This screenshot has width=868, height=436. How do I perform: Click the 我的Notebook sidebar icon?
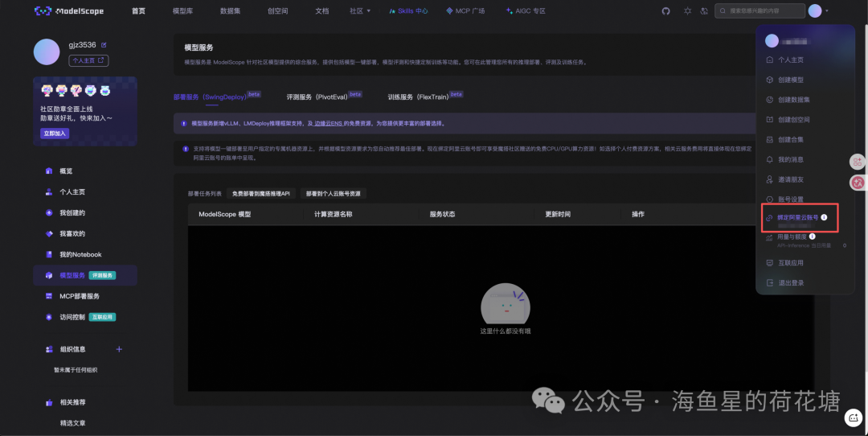(x=49, y=254)
